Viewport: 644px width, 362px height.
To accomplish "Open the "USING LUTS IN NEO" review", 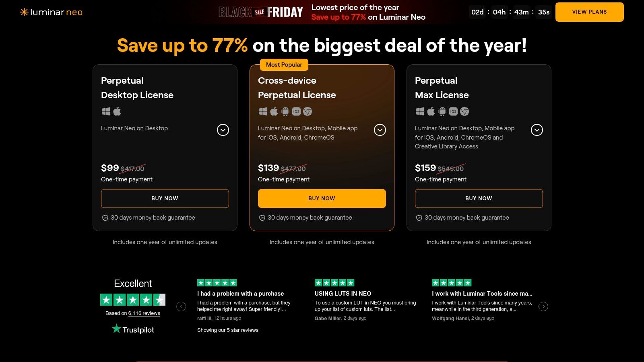I will (x=343, y=294).
